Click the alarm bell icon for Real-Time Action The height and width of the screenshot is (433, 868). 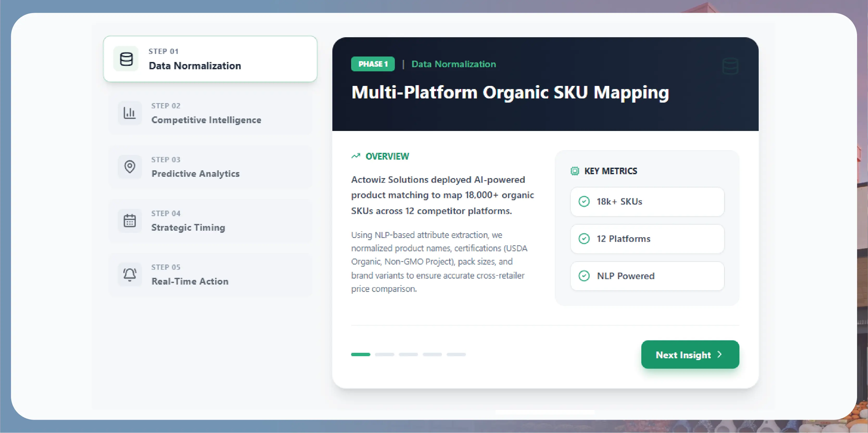coord(129,274)
